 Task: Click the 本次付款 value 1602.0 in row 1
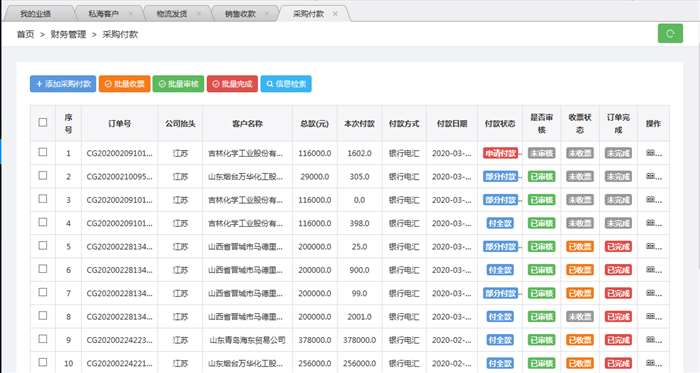pos(359,153)
